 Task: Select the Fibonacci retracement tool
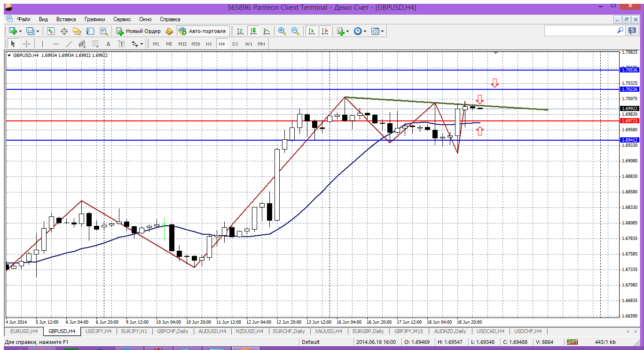(x=95, y=44)
